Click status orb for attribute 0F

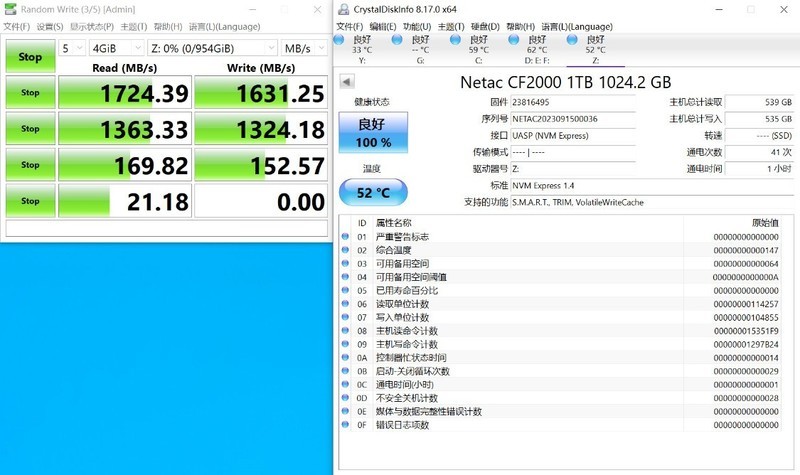pyautogui.click(x=346, y=425)
